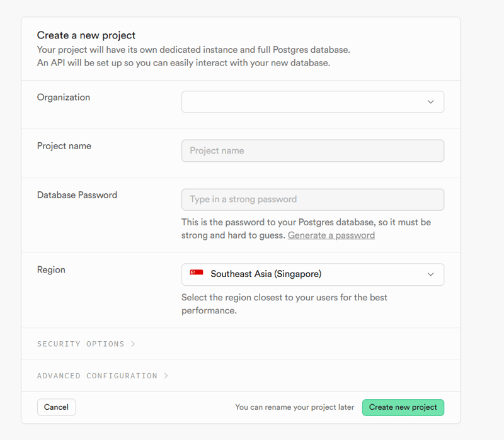
Task: Click the Project name field label
Action: click(64, 146)
